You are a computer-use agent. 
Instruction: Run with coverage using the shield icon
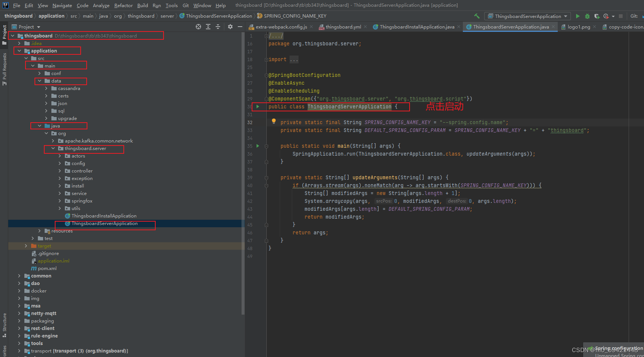click(x=597, y=16)
